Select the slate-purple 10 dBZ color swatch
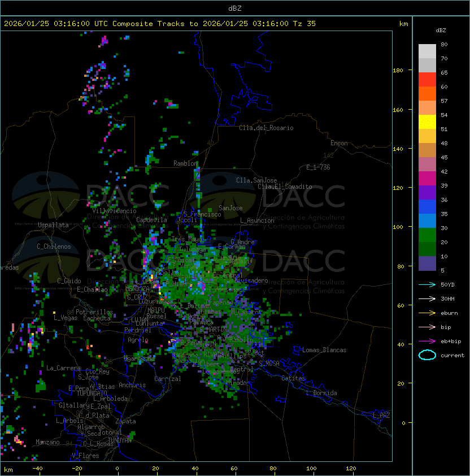The image size is (470, 476). coord(427,263)
